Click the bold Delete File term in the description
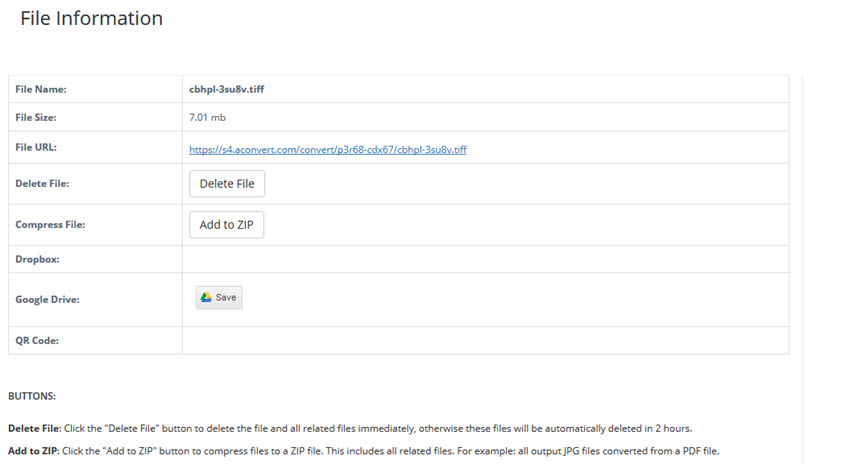 [x=33, y=428]
